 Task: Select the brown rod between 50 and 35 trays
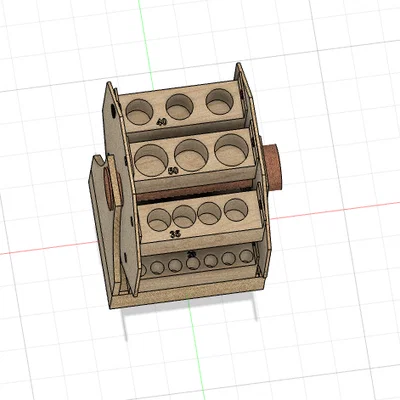195,191
